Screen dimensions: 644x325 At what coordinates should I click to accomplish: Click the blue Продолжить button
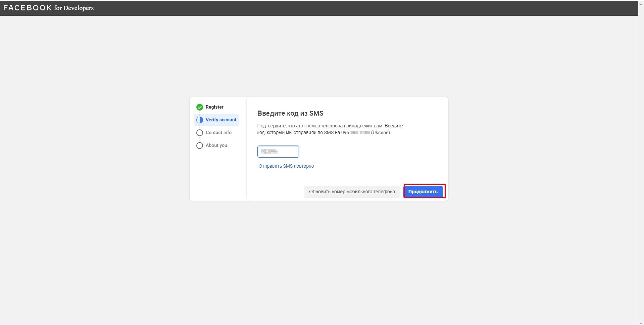[x=423, y=192]
